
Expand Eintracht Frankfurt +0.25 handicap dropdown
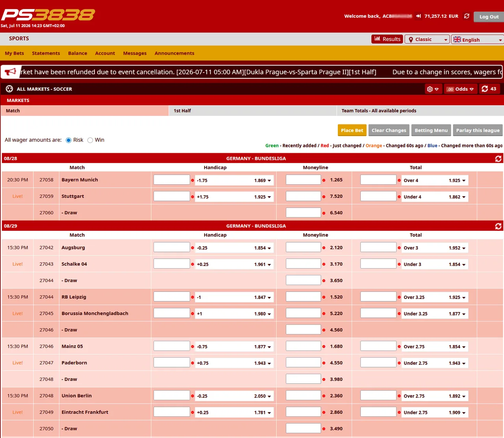tap(234, 413)
